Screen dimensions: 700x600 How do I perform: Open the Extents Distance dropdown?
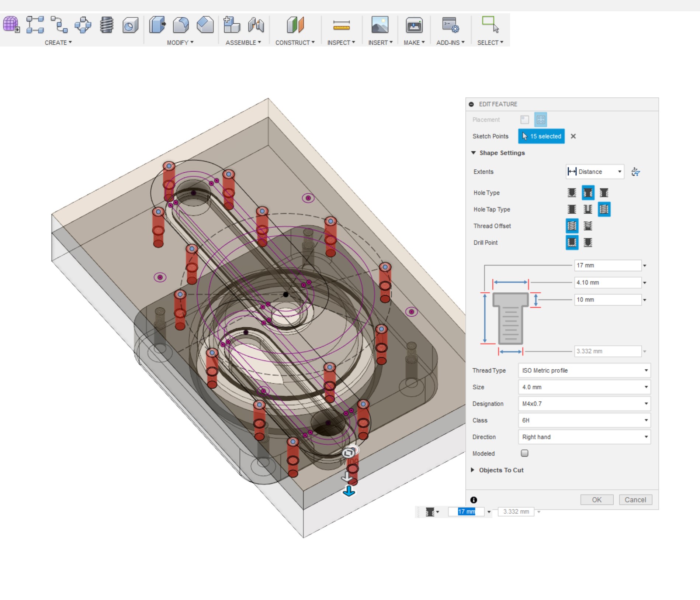coord(595,172)
